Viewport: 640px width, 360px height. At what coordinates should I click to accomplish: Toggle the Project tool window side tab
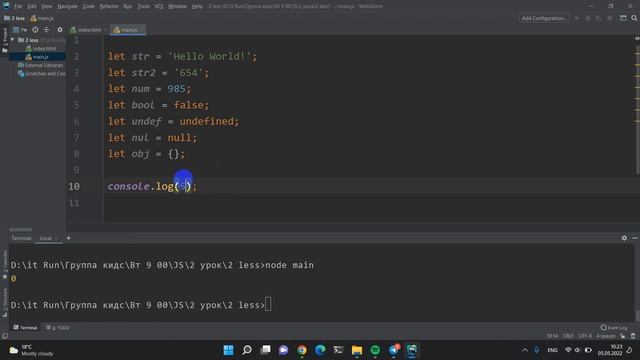click(5, 40)
